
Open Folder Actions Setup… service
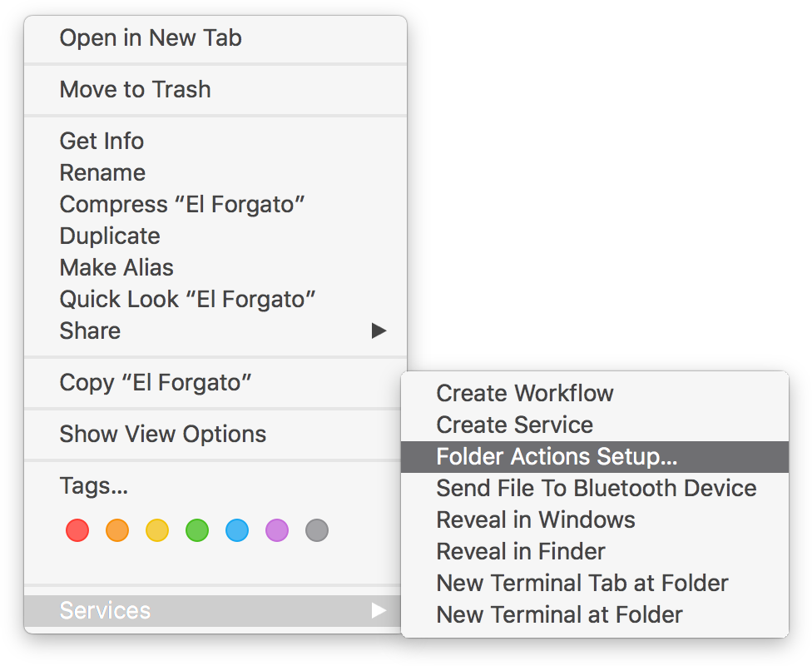[x=595, y=456]
